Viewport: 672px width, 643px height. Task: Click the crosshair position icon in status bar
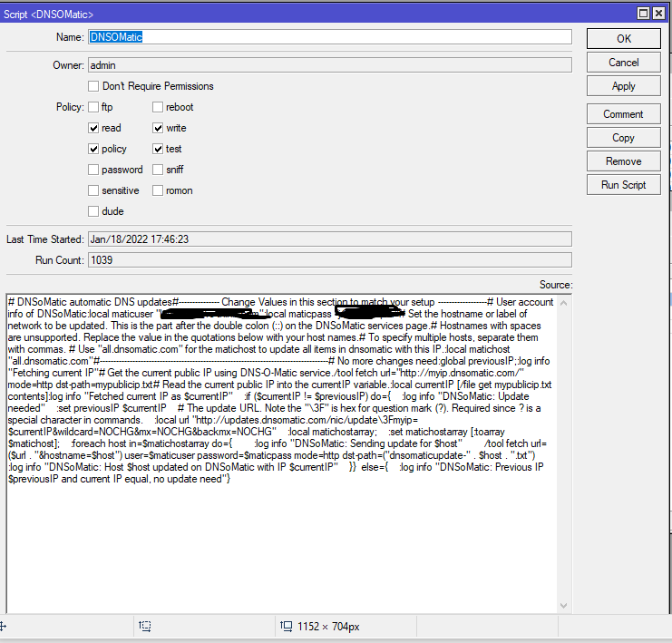pos(3,627)
